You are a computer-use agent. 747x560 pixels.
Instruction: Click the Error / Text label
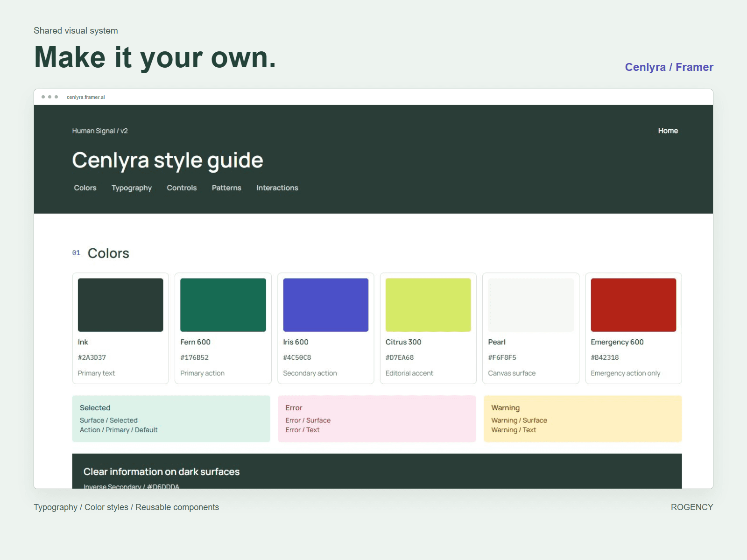coord(303,430)
